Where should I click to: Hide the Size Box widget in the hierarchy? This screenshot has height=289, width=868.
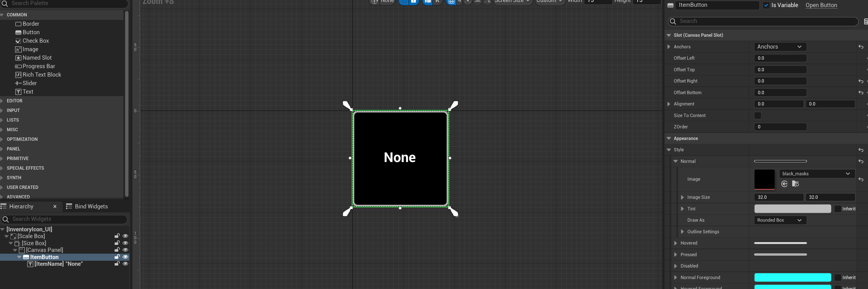[125, 243]
